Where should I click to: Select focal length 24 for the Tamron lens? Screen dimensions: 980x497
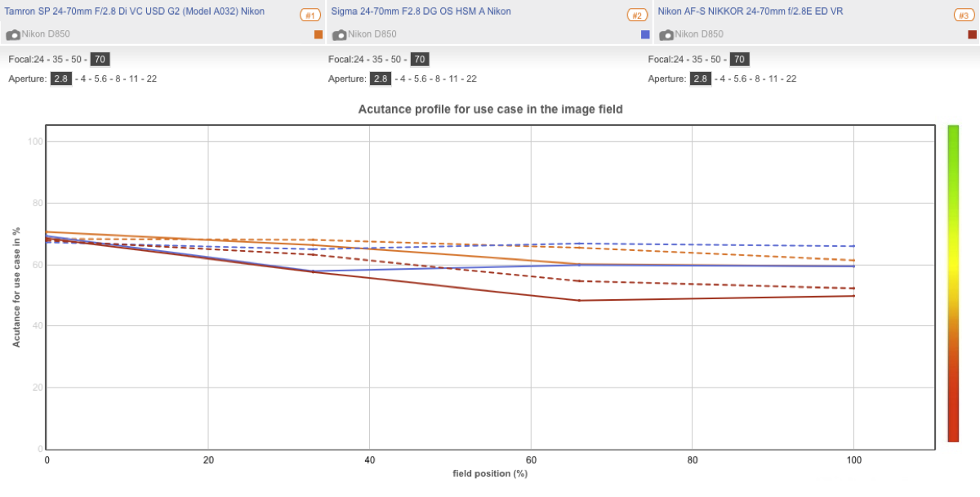click(x=39, y=60)
